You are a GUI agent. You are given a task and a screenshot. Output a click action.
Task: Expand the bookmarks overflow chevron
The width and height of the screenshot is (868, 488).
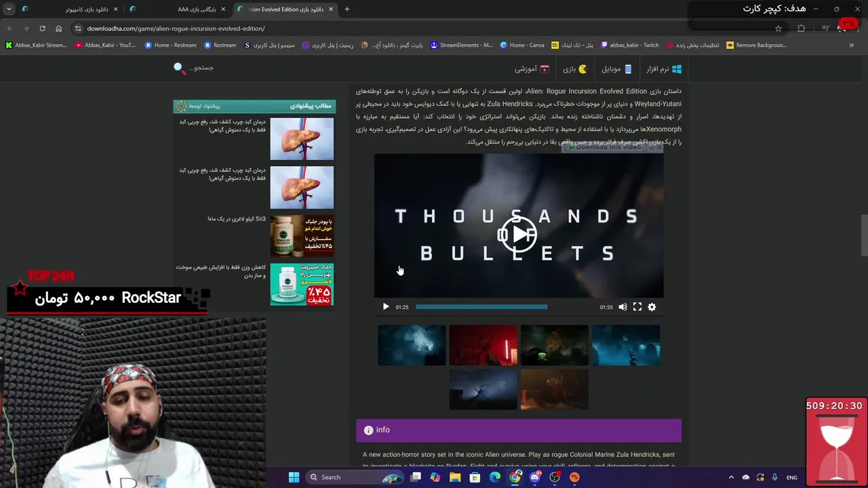coord(851,45)
